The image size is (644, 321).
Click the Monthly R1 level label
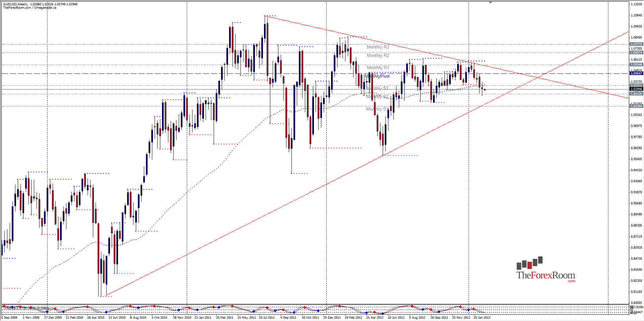[378, 68]
